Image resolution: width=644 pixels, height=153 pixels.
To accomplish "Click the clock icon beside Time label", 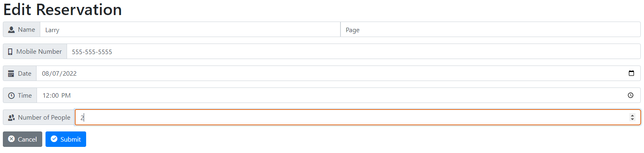I will click(x=11, y=96).
